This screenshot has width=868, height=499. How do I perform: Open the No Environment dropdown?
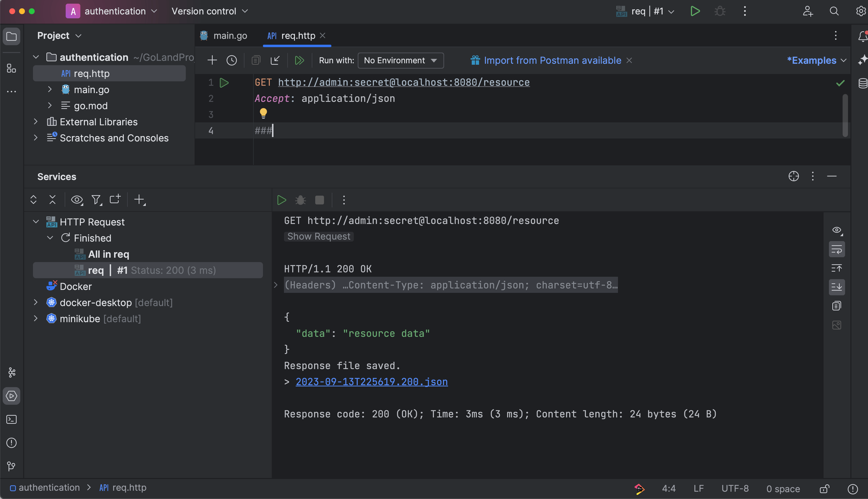tap(400, 61)
